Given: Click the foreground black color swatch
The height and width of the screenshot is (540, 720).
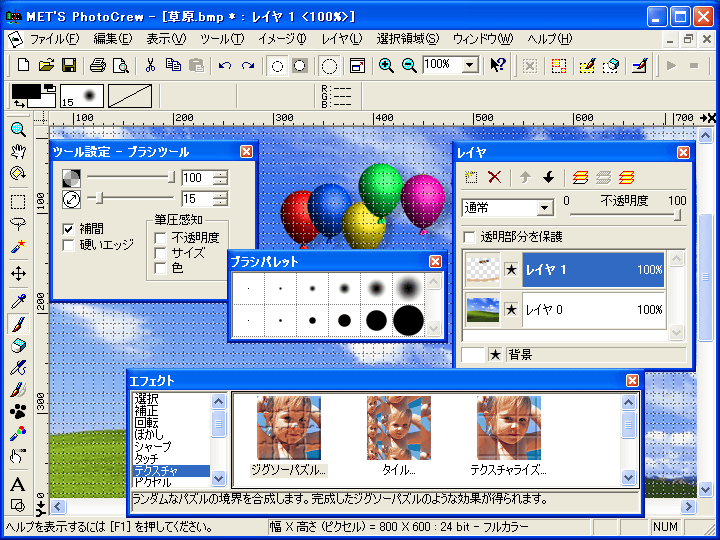Looking at the screenshot, I should (26, 92).
